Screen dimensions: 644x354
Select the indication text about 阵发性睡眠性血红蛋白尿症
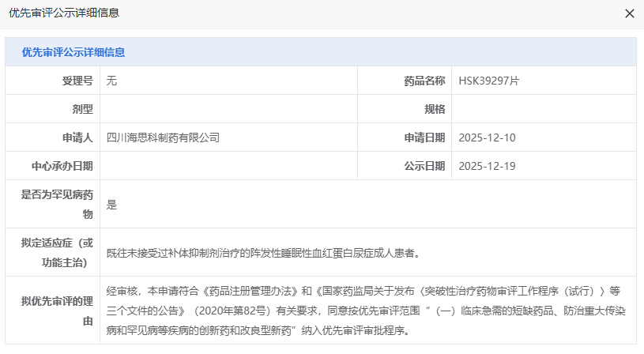click(264, 253)
